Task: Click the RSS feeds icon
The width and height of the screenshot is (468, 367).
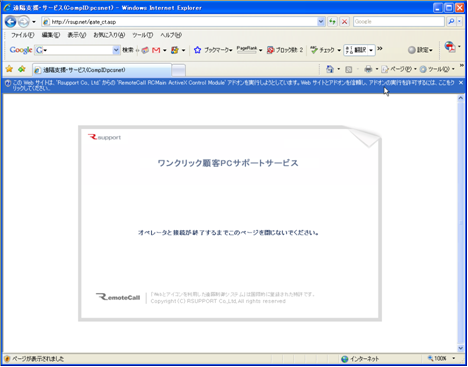Action: pyautogui.click(x=349, y=69)
